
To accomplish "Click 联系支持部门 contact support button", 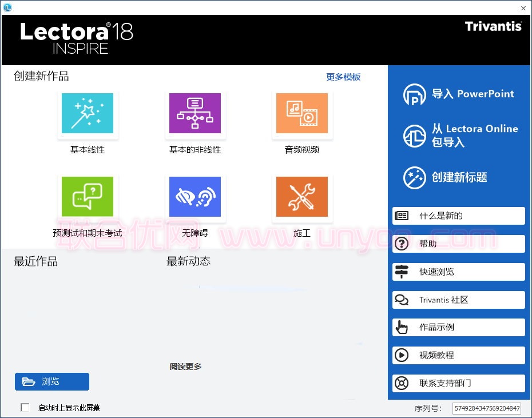I will (459, 383).
